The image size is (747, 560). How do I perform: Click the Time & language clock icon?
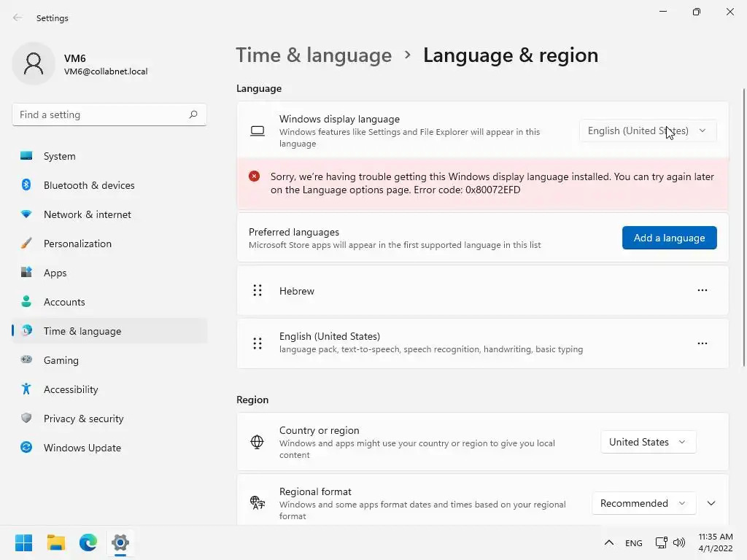coord(27,330)
